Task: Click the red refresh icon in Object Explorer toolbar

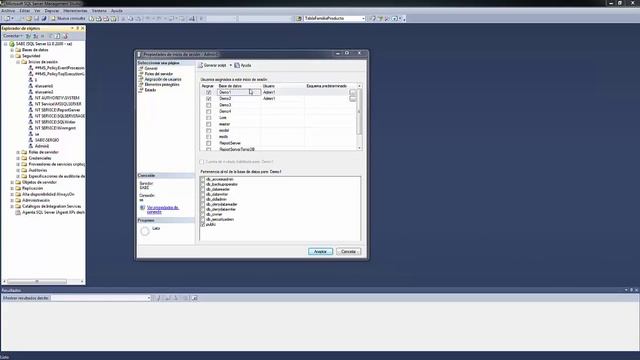Action: tap(65, 36)
